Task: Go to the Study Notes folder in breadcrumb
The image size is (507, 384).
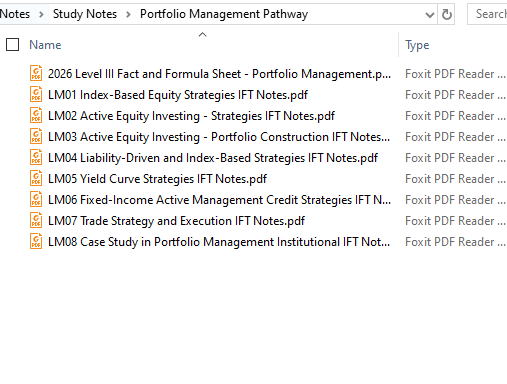Action: (85, 14)
